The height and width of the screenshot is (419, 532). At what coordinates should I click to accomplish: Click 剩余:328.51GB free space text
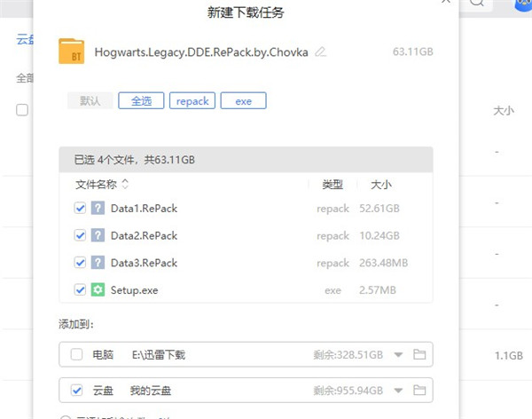(348, 355)
